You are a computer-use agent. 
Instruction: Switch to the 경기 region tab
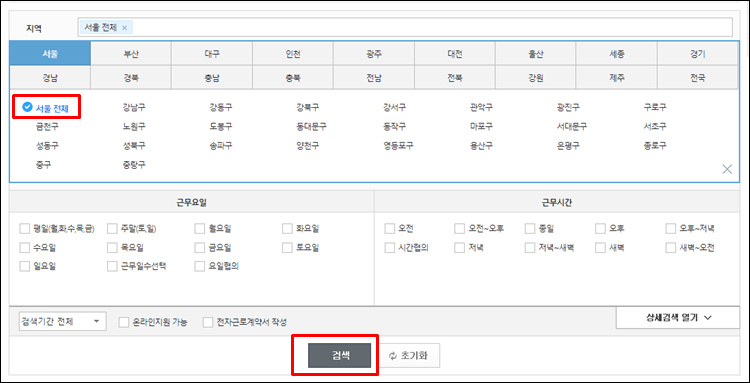click(697, 54)
